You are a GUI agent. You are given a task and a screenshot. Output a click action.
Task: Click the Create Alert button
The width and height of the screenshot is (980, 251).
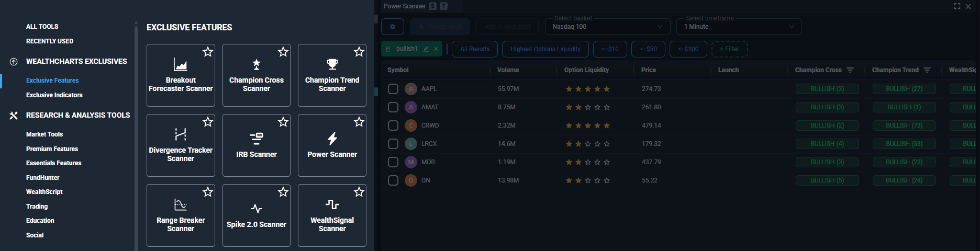(x=440, y=27)
